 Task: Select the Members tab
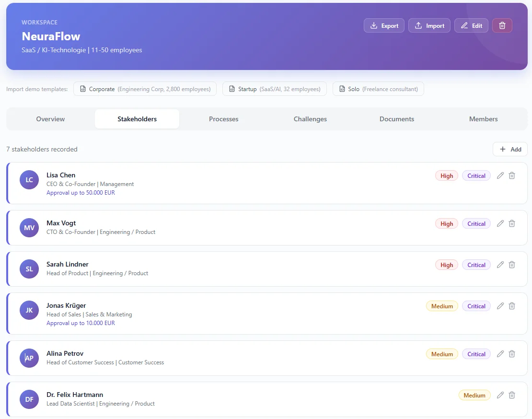483,119
